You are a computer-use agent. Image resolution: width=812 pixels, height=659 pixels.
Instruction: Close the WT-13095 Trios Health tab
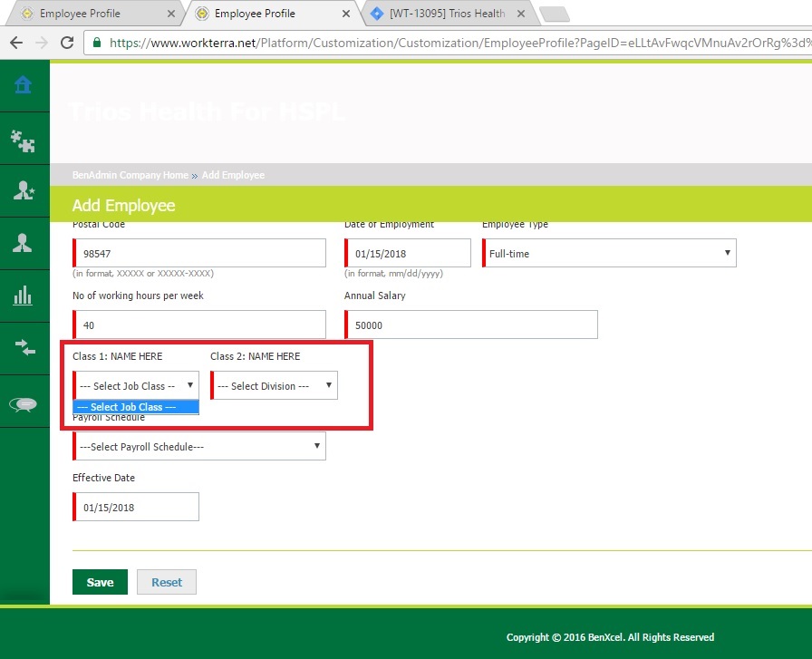(x=521, y=14)
